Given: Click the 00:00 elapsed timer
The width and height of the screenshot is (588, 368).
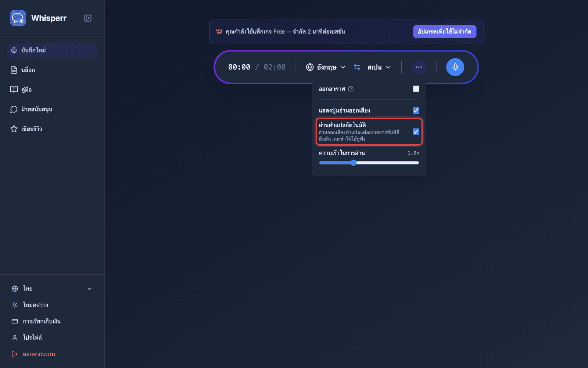Looking at the screenshot, I should click(239, 67).
